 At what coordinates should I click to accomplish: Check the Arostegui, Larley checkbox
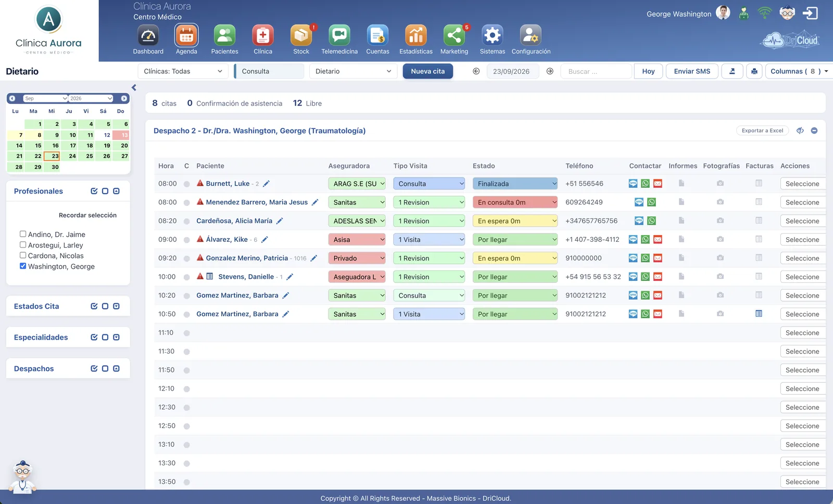23,244
